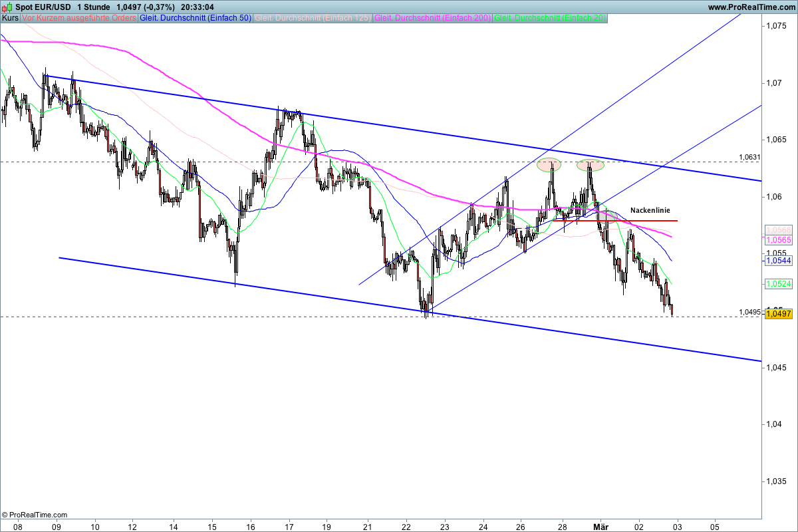Viewport: 798px width, 532px height.
Task: Select the right red double-top ellipse marker
Action: (591, 164)
